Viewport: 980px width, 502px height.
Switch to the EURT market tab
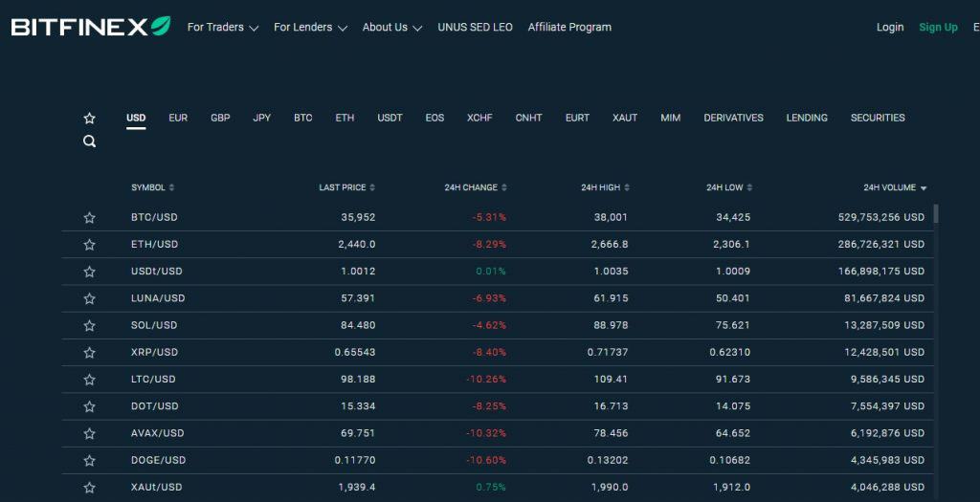(x=577, y=118)
